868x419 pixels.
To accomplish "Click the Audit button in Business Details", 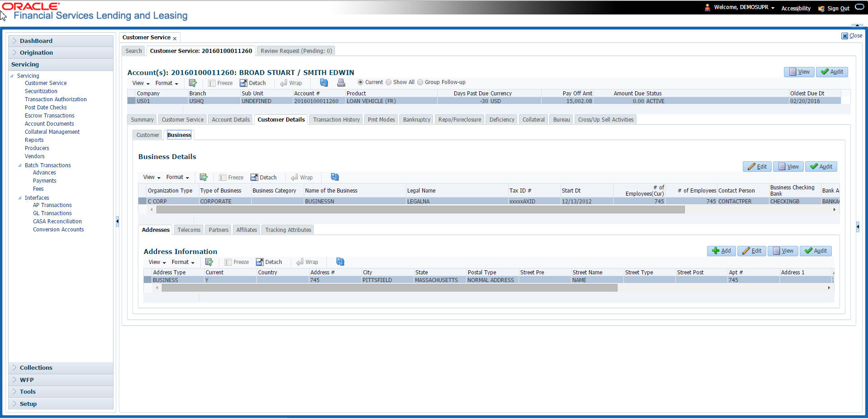I will pos(821,167).
